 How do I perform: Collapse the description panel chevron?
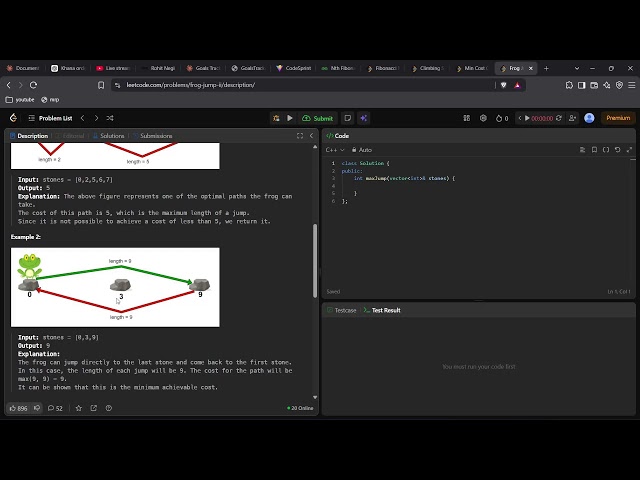click(311, 136)
